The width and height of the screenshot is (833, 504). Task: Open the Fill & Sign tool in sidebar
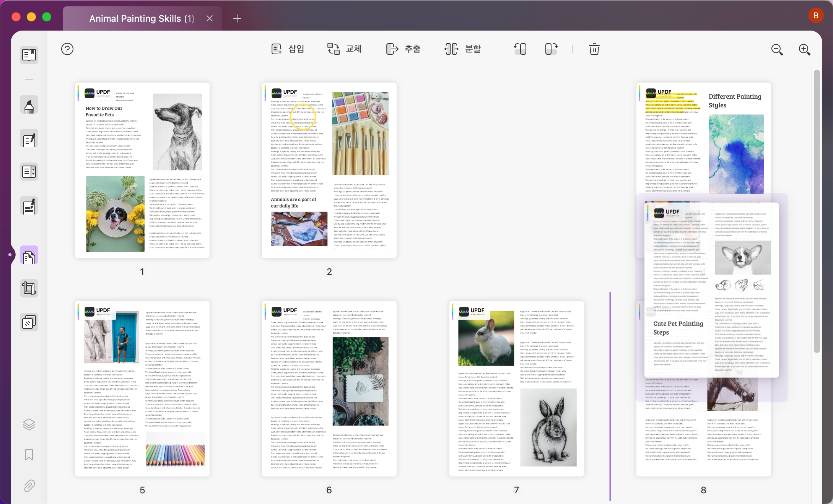(29, 206)
